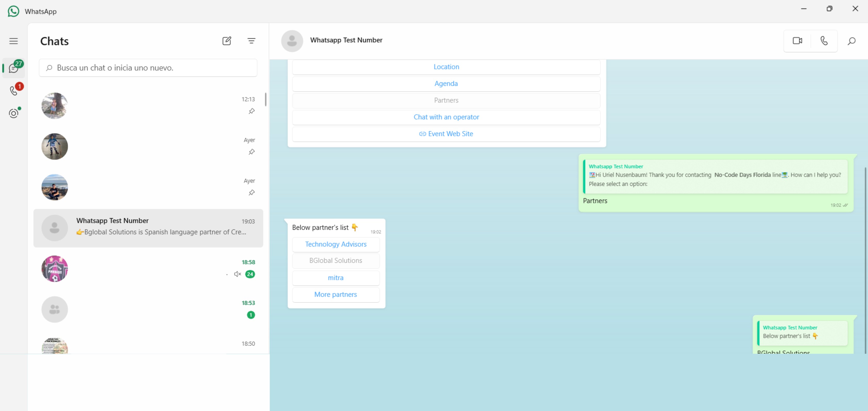Open the Status updates tab
This screenshot has height=411, width=868.
tap(13, 113)
